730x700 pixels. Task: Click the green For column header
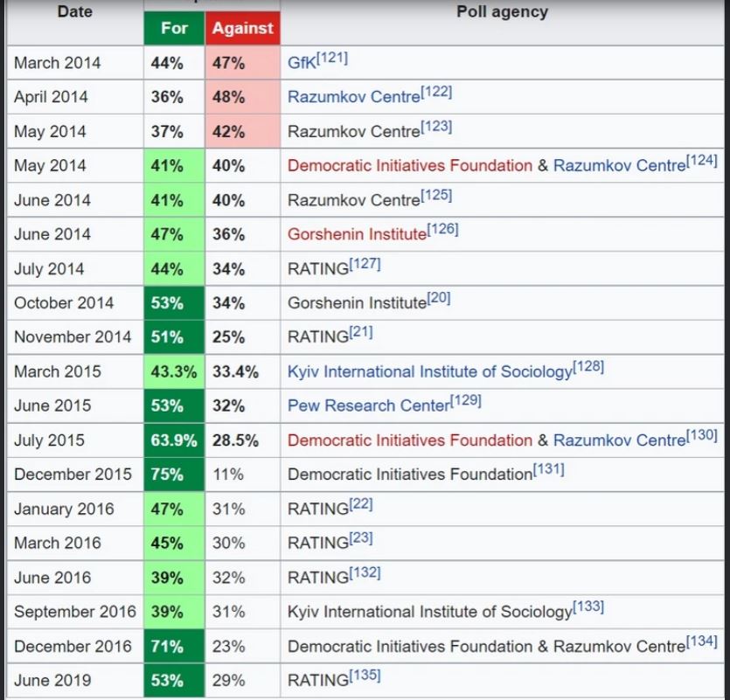click(174, 28)
